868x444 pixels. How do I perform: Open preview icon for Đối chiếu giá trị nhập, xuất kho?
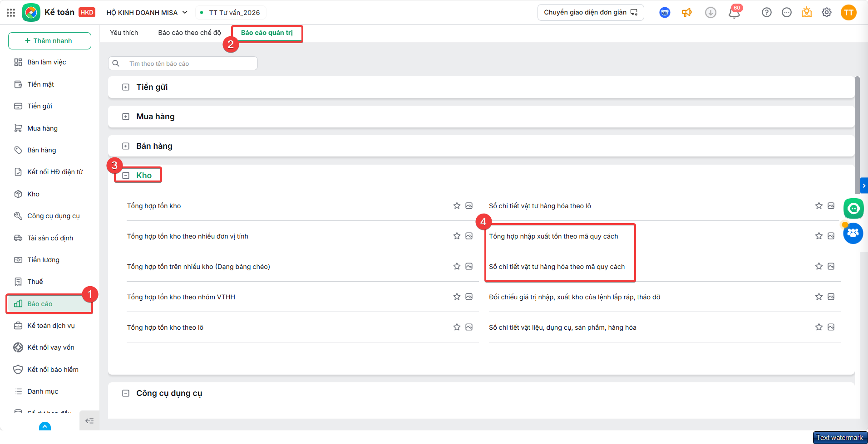tap(831, 297)
